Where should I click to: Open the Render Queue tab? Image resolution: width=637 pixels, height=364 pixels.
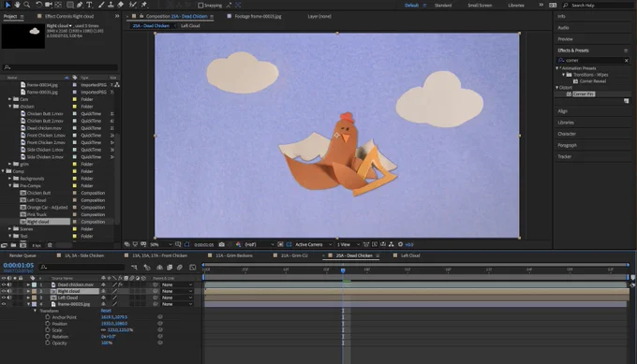[22, 255]
